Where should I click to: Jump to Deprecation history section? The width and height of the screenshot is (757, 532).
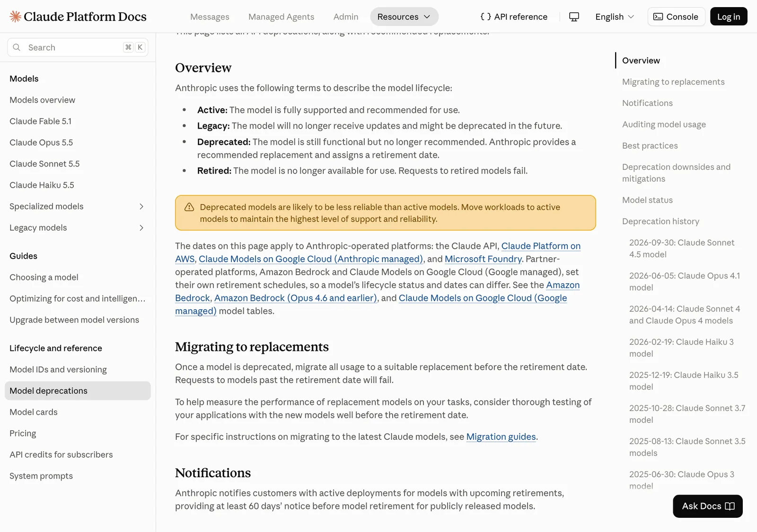click(660, 221)
